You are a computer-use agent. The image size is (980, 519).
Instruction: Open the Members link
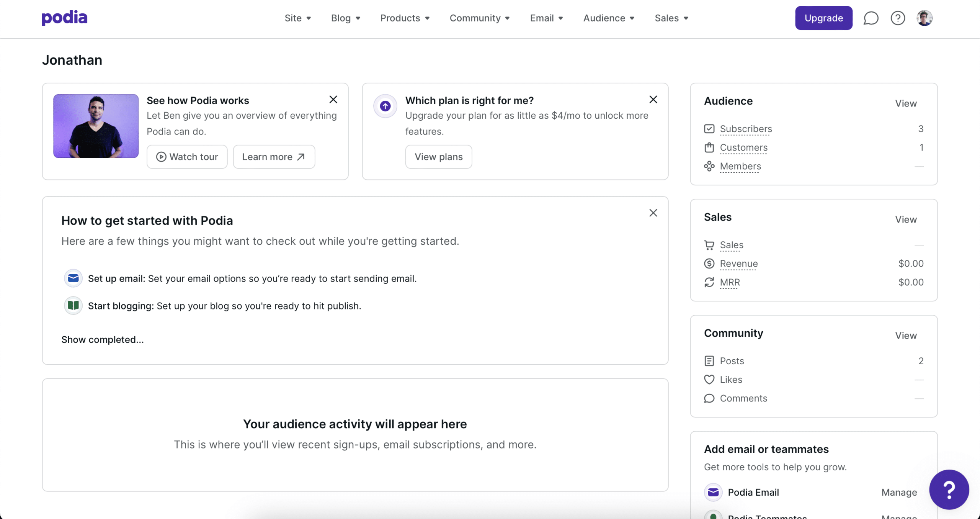coord(740,166)
